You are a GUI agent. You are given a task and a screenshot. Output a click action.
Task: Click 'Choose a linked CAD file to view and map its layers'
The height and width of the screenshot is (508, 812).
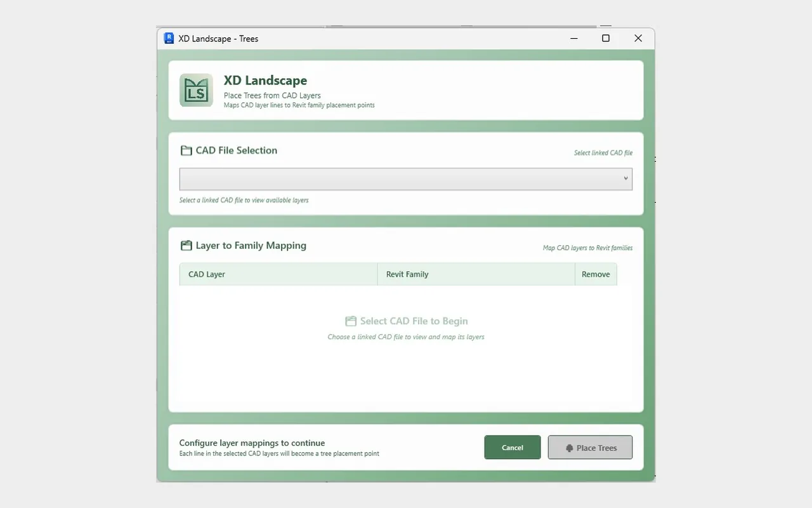pyautogui.click(x=406, y=337)
